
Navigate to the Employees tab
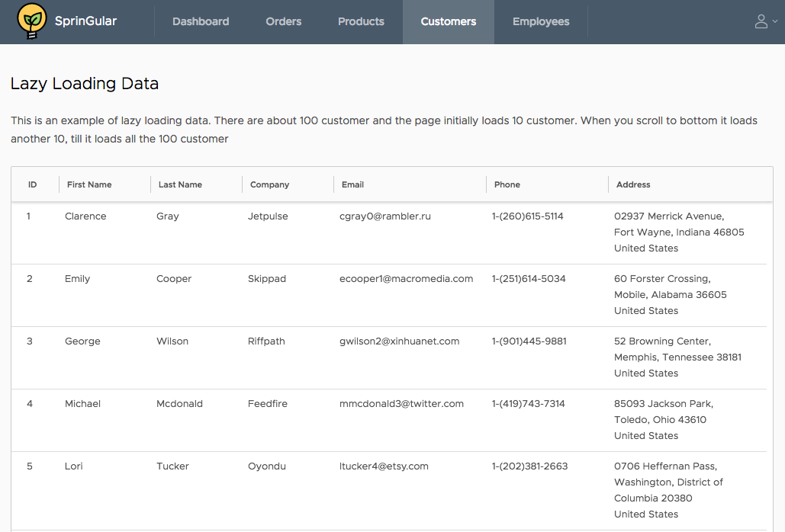(x=541, y=22)
